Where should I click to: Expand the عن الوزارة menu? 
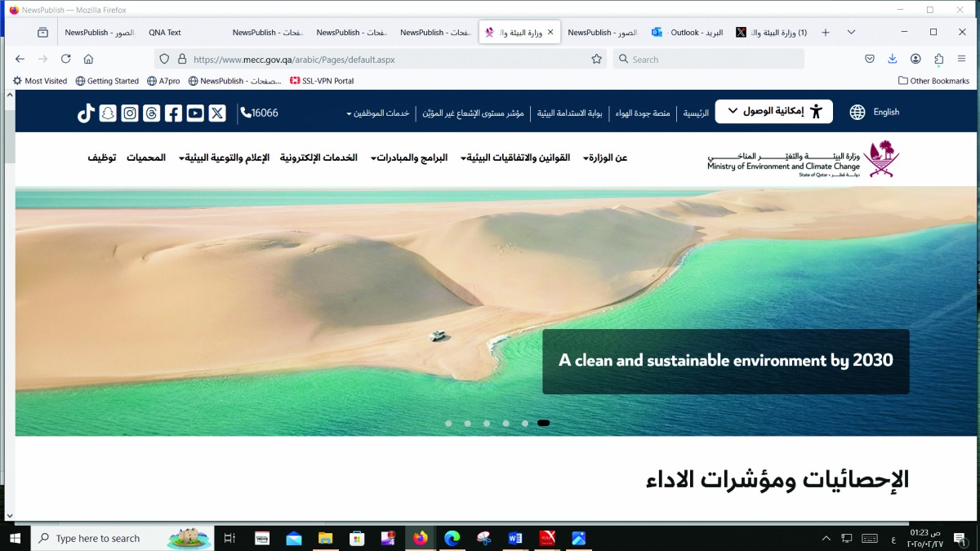click(x=605, y=158)
